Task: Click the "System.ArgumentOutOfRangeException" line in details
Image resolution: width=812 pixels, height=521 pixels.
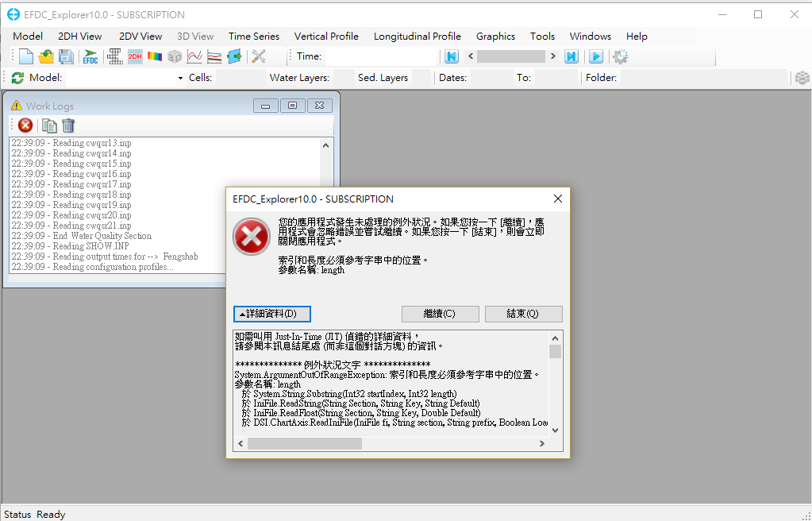Action: (387, 374)
